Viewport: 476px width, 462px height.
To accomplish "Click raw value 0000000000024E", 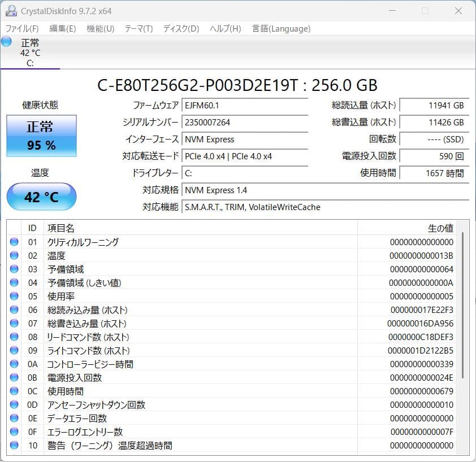I will click(421, 378).
